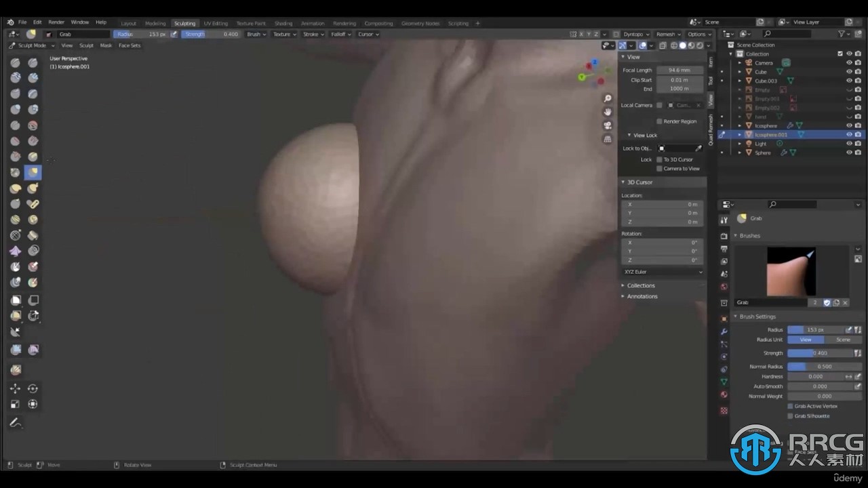Click eyedropper next to Lock to Object field
This screenshot has height=488, width=868.
tap(698, 148)
